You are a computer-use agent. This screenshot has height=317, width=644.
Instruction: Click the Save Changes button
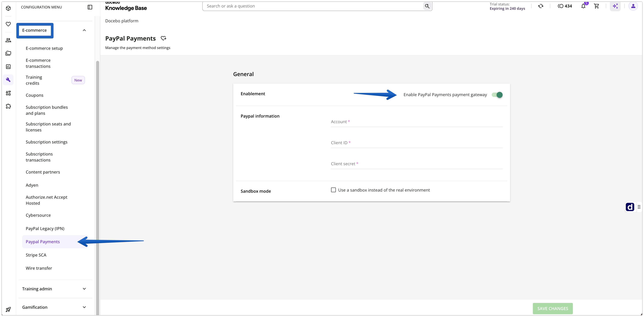(x=553, y=309)
